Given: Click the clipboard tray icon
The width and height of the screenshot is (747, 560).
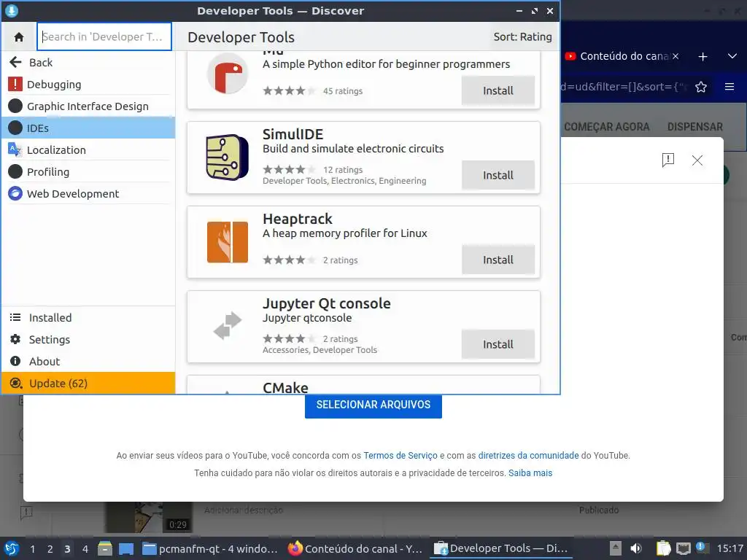Looking at the screenshot, I should tap(662, 548).
